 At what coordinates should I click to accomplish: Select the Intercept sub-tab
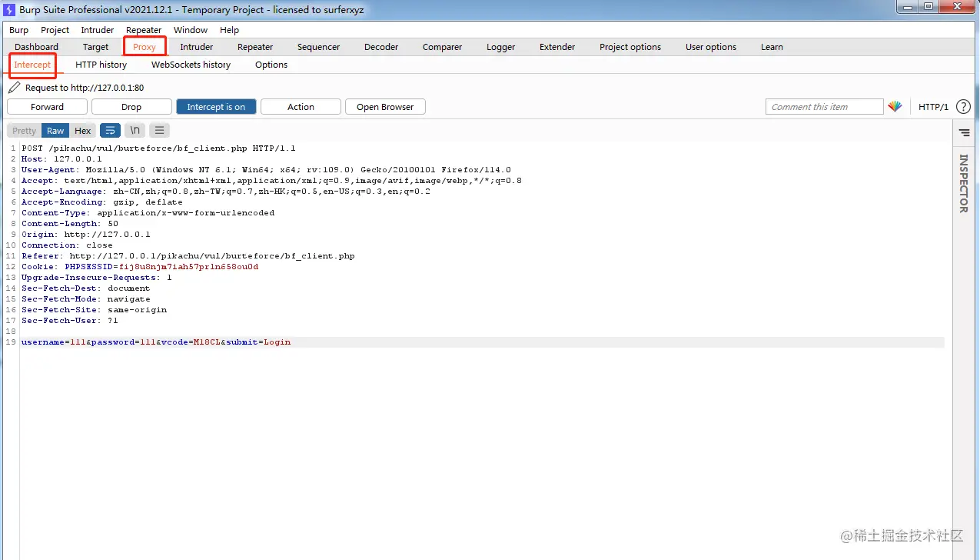(32, 65)
